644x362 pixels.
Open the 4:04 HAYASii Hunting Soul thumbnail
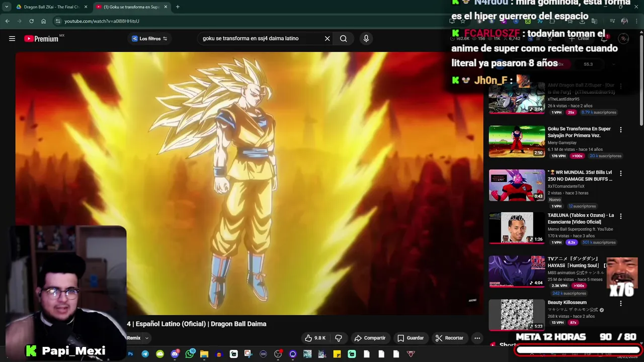point(517,271)
